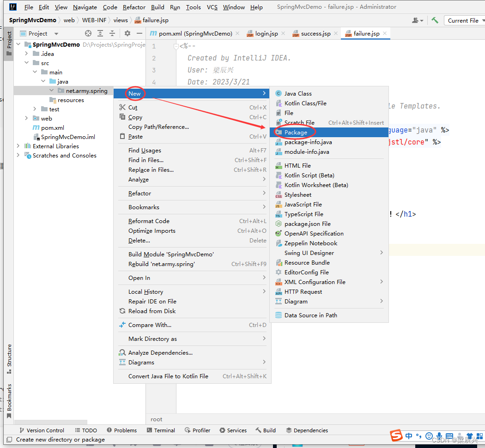This screenshot has height=448, width=485.
Task: Collapse the main folder
Action: tap(35, 72)
